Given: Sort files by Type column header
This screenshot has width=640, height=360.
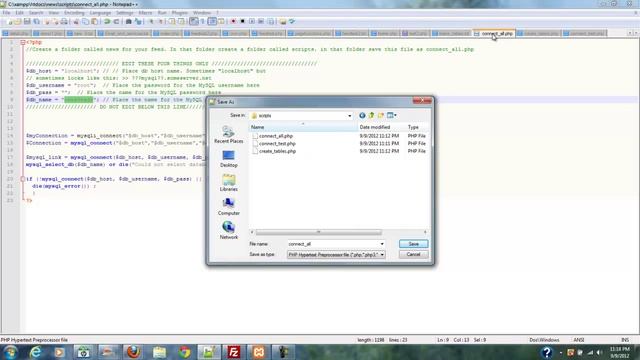Looking at the screenshot, I should tap(417, 127).
